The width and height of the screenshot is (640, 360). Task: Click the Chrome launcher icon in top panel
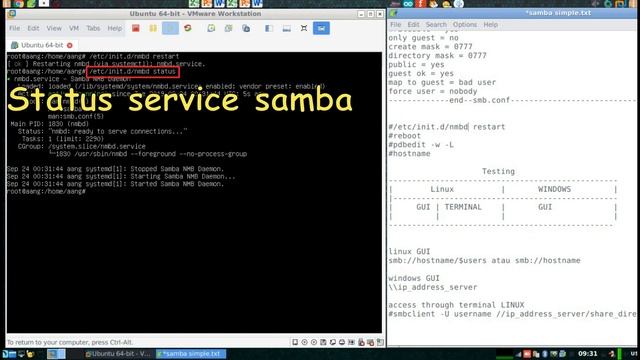coord(19,4)
